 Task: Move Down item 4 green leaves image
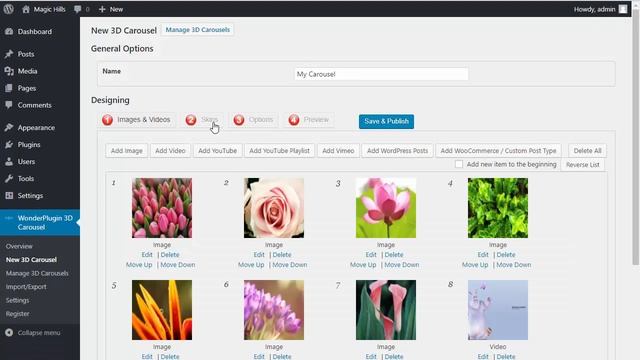pos(513,265)
